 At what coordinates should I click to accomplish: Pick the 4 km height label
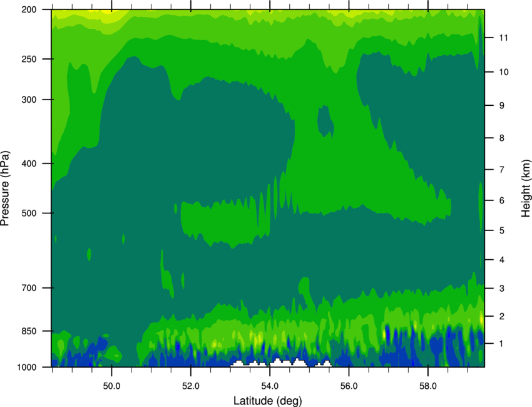pyautogui.click(x=501, y=260)
